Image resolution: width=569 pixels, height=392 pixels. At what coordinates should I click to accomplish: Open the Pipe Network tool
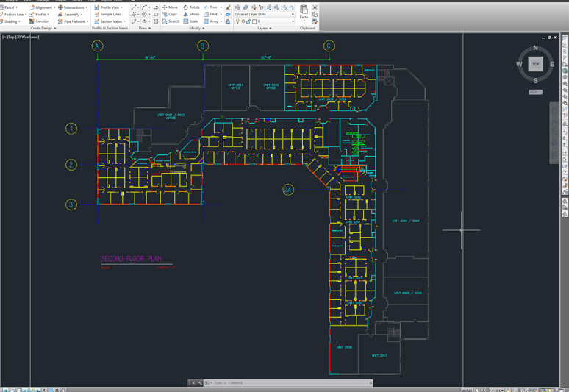coord(72,21)
